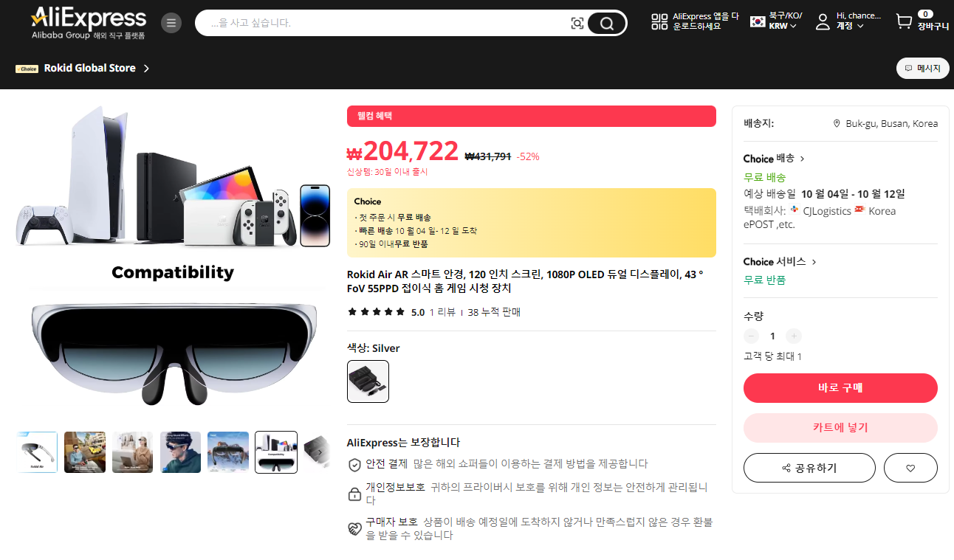Viewport: 954px width, 560px height.
Task: View the shopping cart icon
Action: tap(904, 21)
